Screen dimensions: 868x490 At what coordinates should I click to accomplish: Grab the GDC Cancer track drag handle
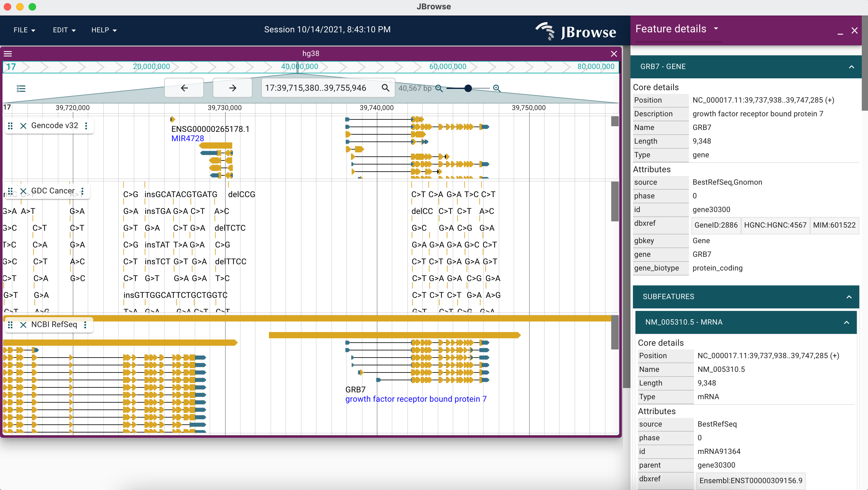point(10,191)
